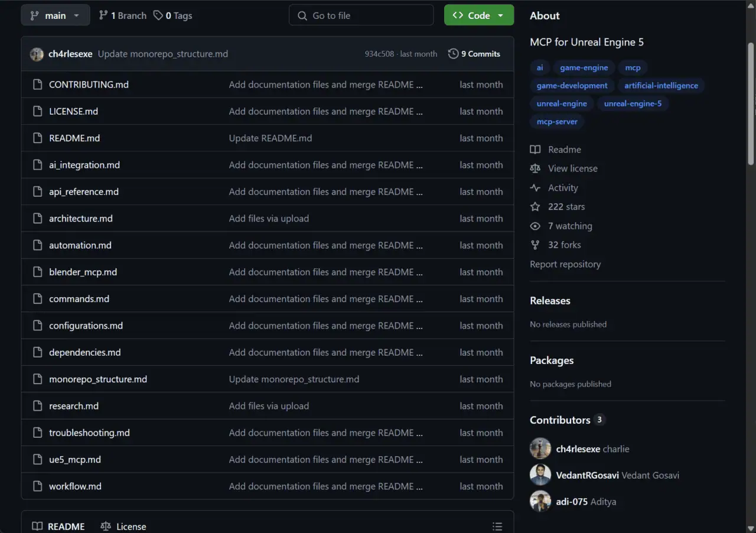
Task: Open commit hash 934c508
Action: pyautogui.click(x=380, y=54)
